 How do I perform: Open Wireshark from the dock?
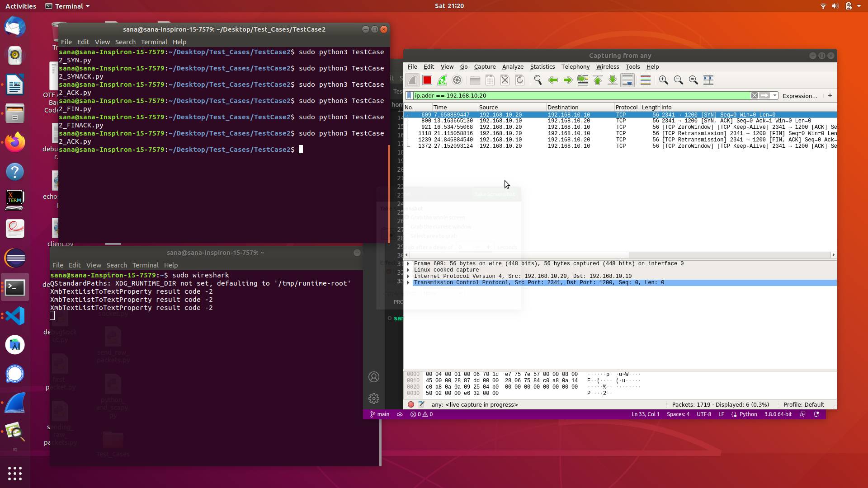point(15,403)
